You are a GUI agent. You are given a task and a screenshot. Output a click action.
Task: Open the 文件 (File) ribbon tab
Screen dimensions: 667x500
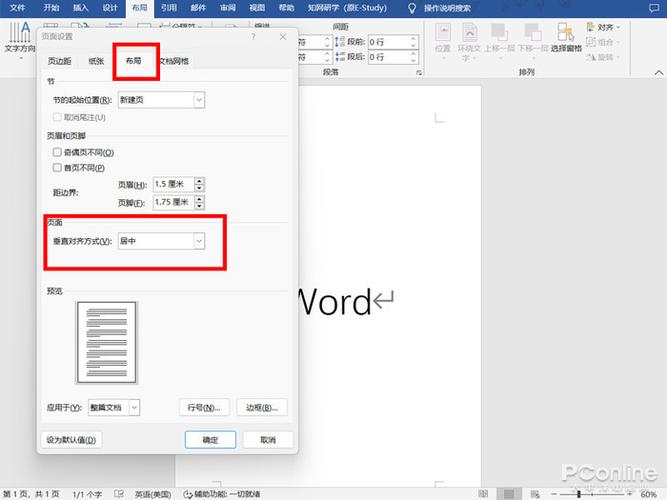click(x=17, y=8)
